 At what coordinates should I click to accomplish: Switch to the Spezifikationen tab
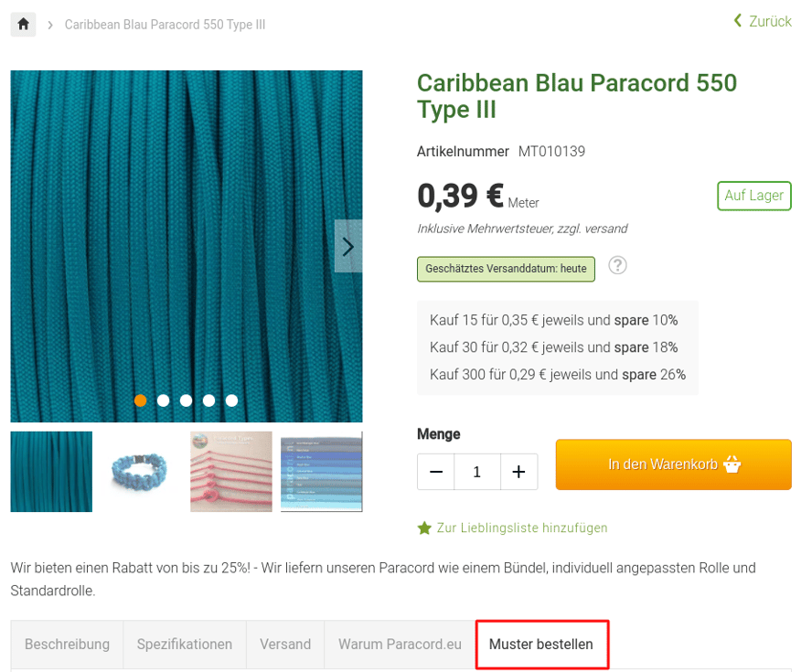coord(185,644)
